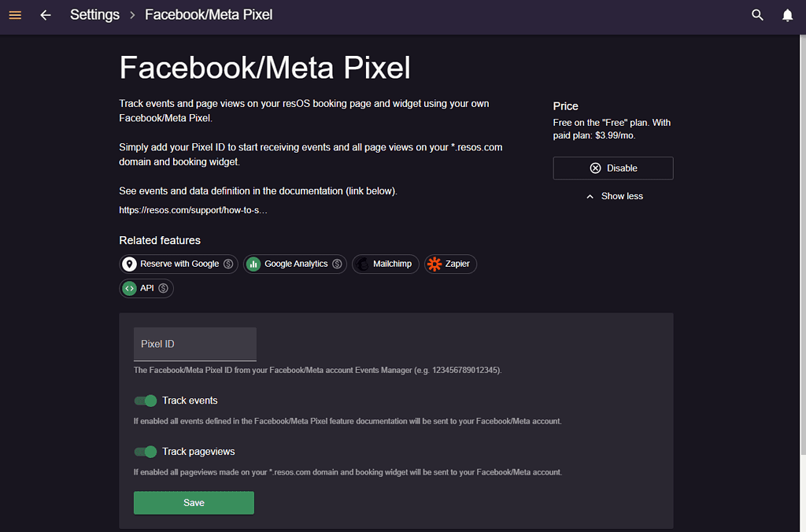Open the Google Analytics feature chip
Screen dimensions: 806x532
(295, 264)
